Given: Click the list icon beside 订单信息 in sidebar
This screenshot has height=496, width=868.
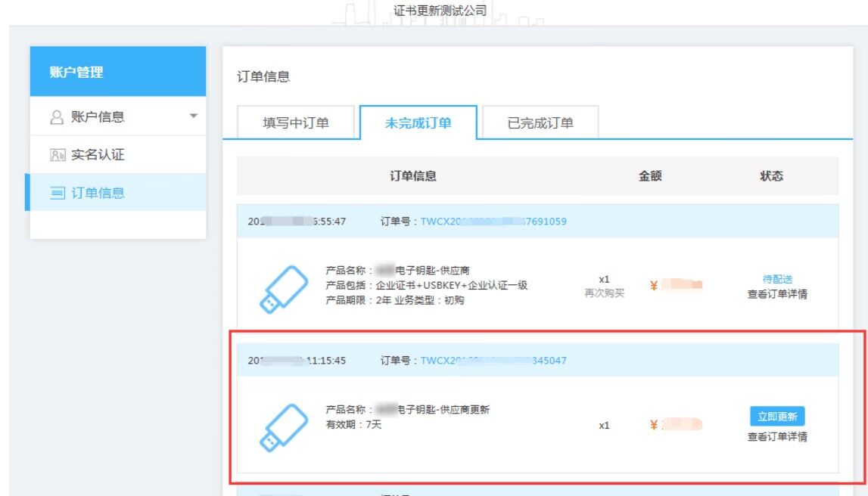Looking at the screenshot, I should coord(58,194).
